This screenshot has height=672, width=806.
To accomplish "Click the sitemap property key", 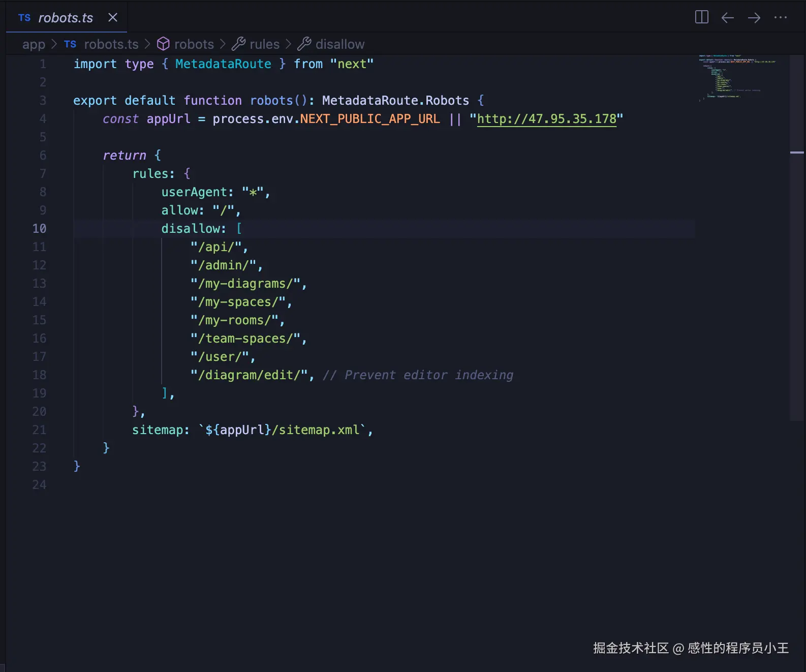I will point(157,430).
